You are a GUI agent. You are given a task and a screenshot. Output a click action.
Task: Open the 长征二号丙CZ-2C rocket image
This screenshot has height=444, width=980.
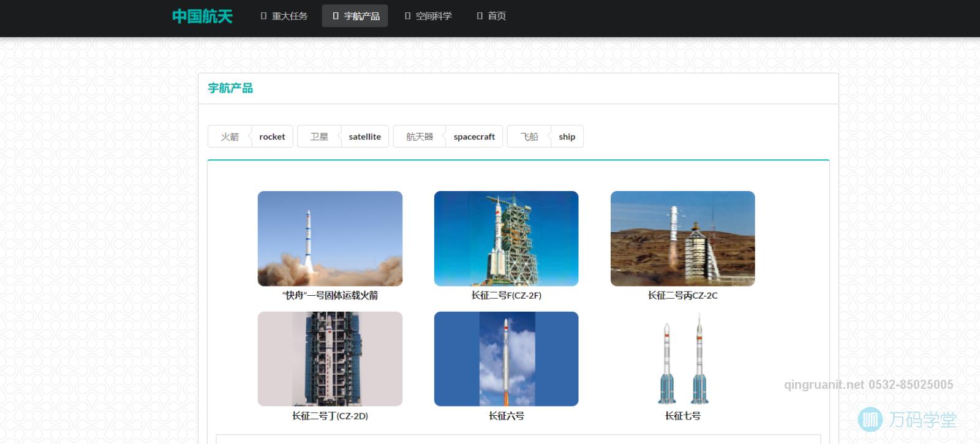click(683, 239)
